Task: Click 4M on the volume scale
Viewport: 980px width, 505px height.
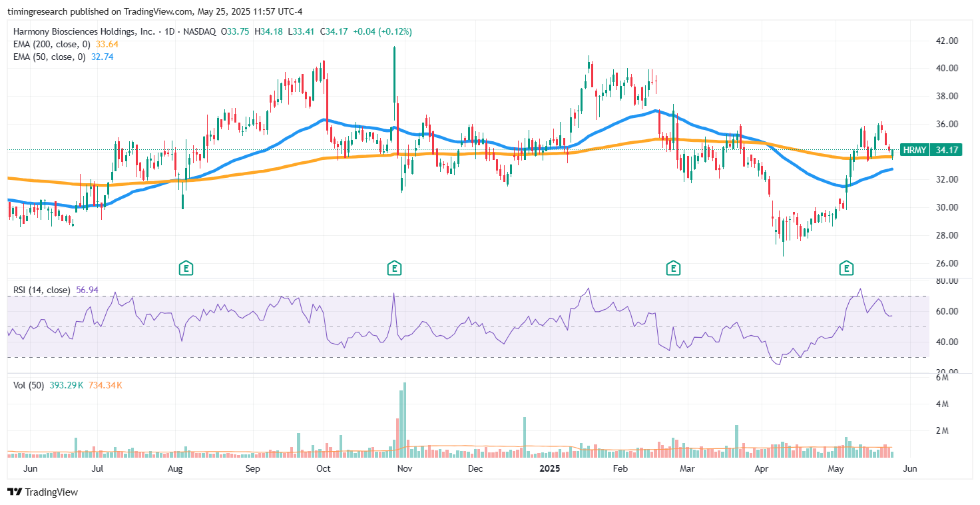Action: pos(943,404)
